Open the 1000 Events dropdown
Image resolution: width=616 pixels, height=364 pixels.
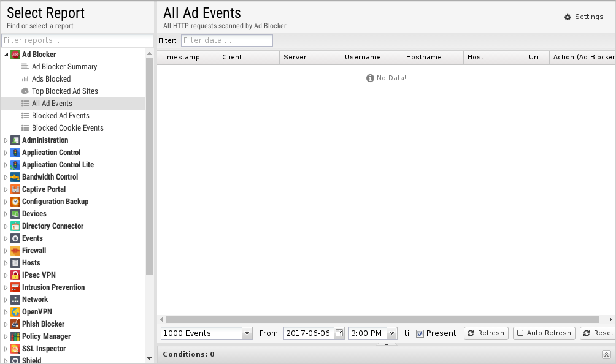tap(247, 333)
